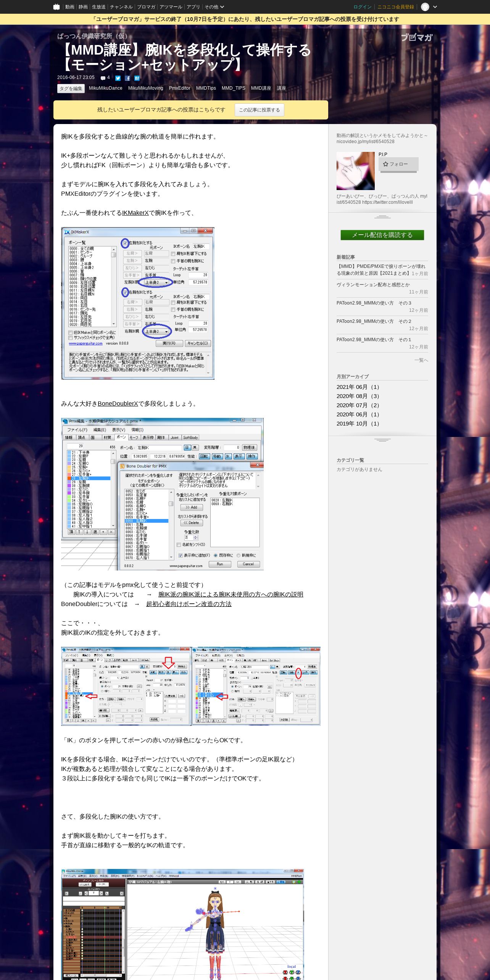This screenshot has height=980, width=490.
Task: Click the green メール配信を購読する button
Action: (382, 235)
